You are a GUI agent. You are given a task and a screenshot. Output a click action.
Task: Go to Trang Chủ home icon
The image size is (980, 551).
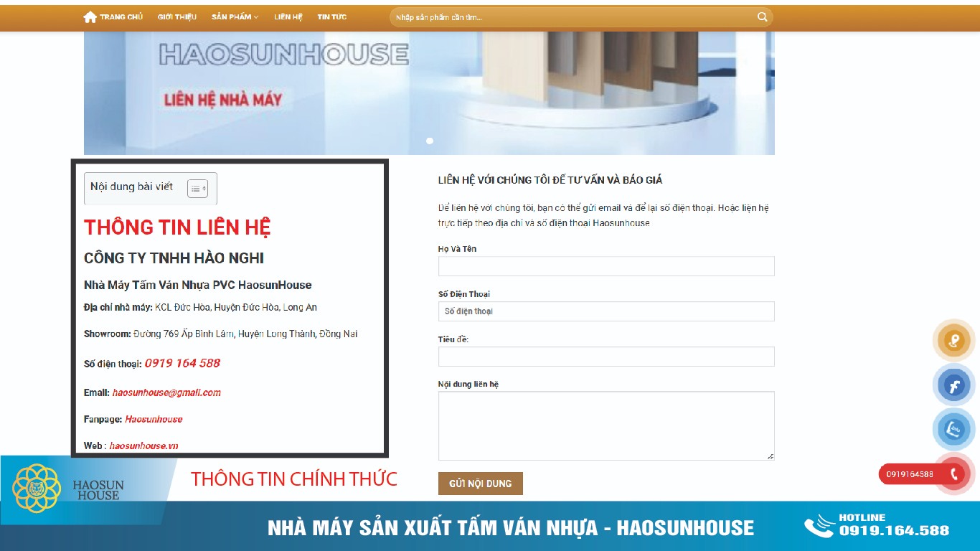pyautogui.click(x=90, y=17)
